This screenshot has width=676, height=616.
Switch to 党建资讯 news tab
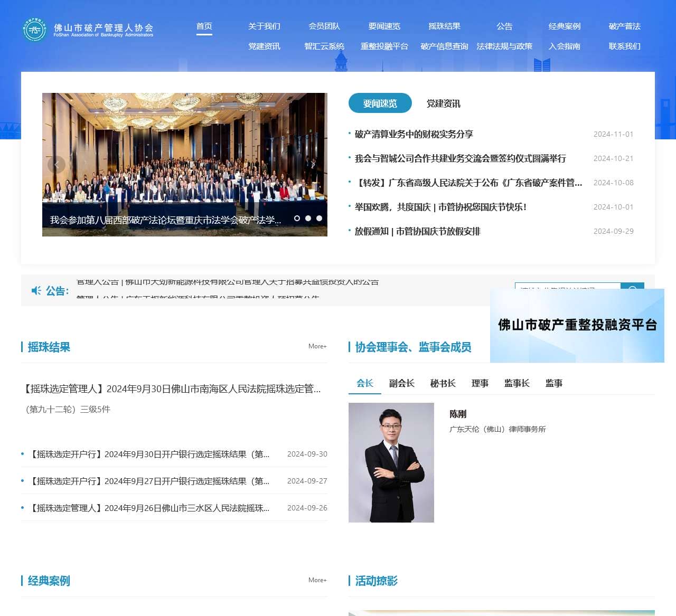[444, 103]
